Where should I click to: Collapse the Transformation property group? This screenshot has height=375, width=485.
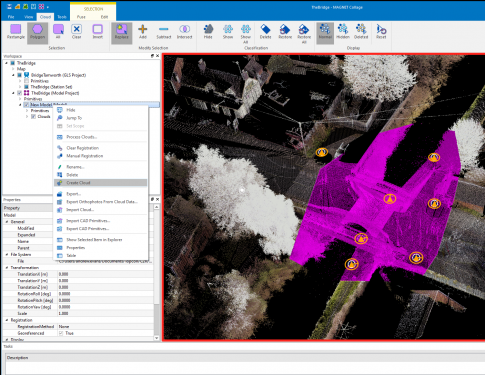pyautogui.click(x=7, y=268)
